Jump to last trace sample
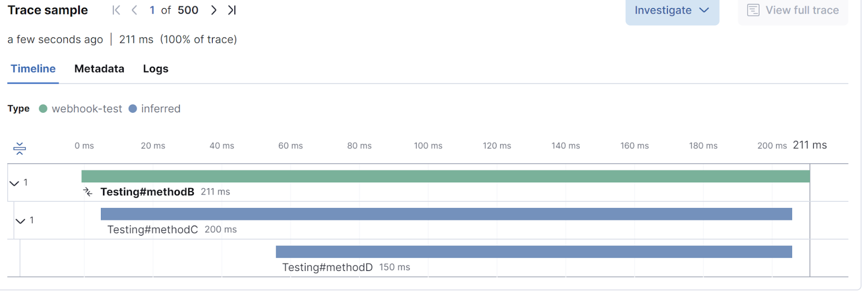The height and width of the screenshot is (299, 868). (x=232, y=10)
